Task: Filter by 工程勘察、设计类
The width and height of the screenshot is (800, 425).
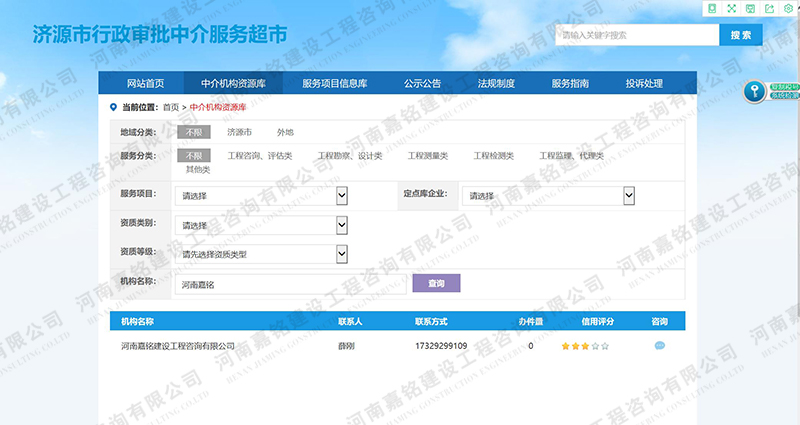Action: coord(350,156)
